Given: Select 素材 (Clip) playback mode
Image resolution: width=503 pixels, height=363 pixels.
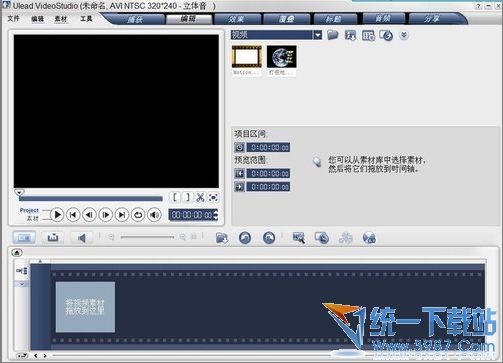Looking at the screenshot, I should 33,218.
